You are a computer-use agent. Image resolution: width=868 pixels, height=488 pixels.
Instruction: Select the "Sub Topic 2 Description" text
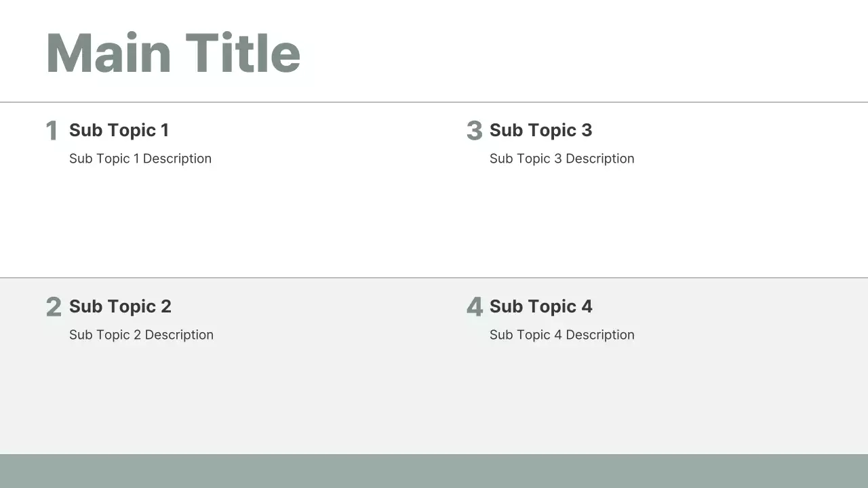(141, 335)
